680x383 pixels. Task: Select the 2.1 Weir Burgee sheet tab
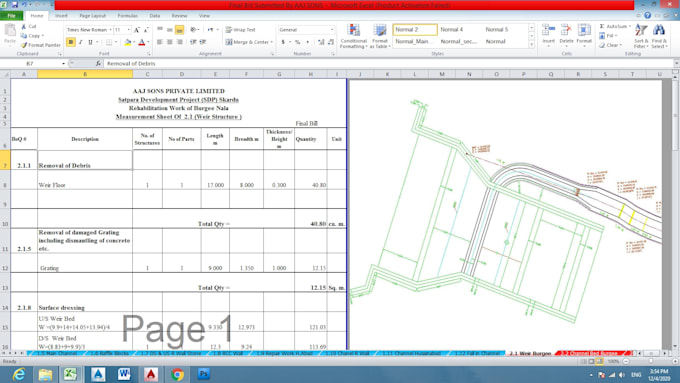(x=530, y=354)
